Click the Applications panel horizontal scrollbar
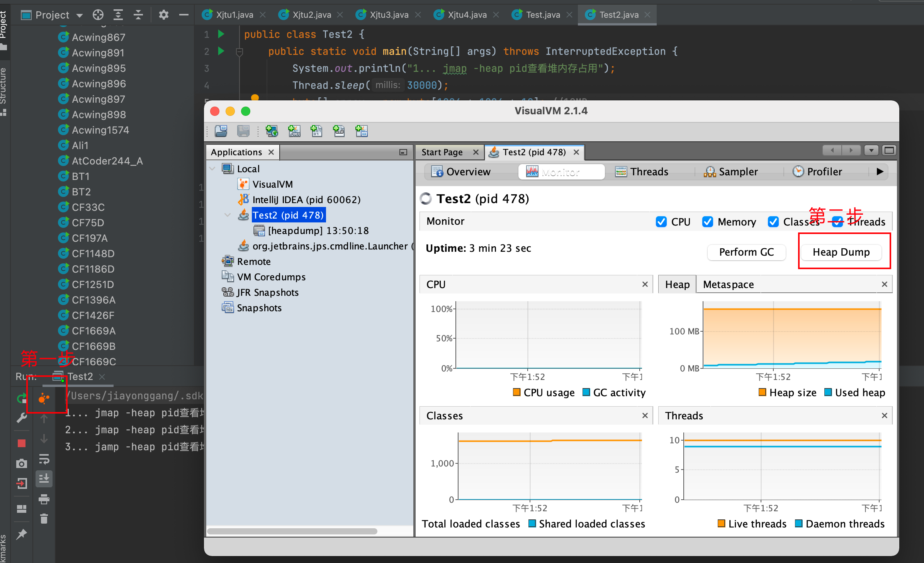Screen dimensions: 924x563 [x=292, y=531]
